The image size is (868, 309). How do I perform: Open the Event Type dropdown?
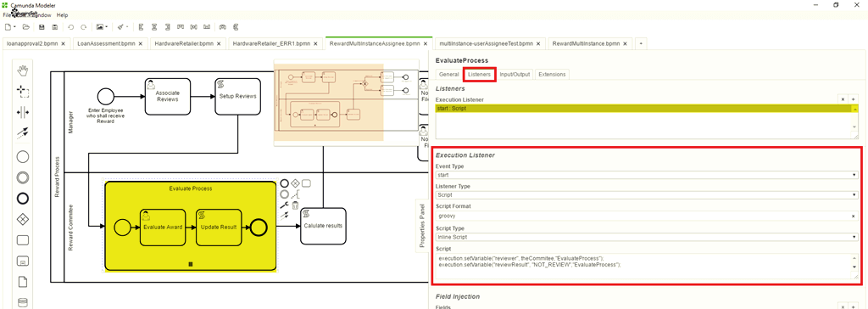coord(647,175)
